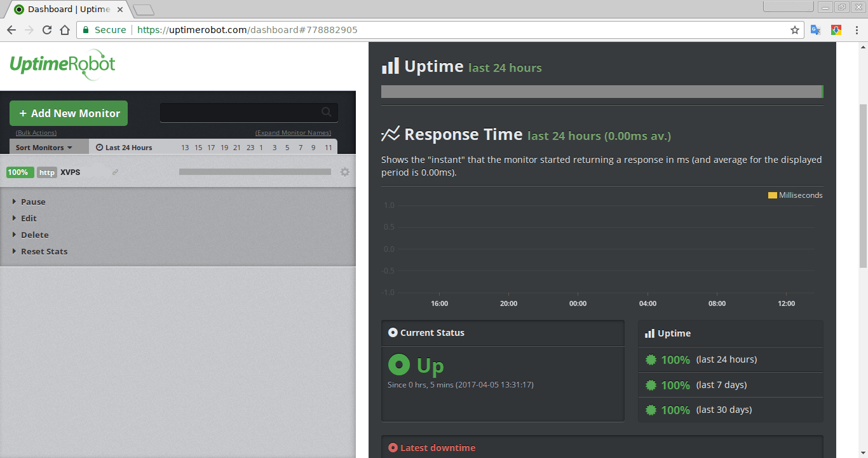Select the XVPS monitor name
This screenshot has height=458, width=868.
[x=71, y=172]
